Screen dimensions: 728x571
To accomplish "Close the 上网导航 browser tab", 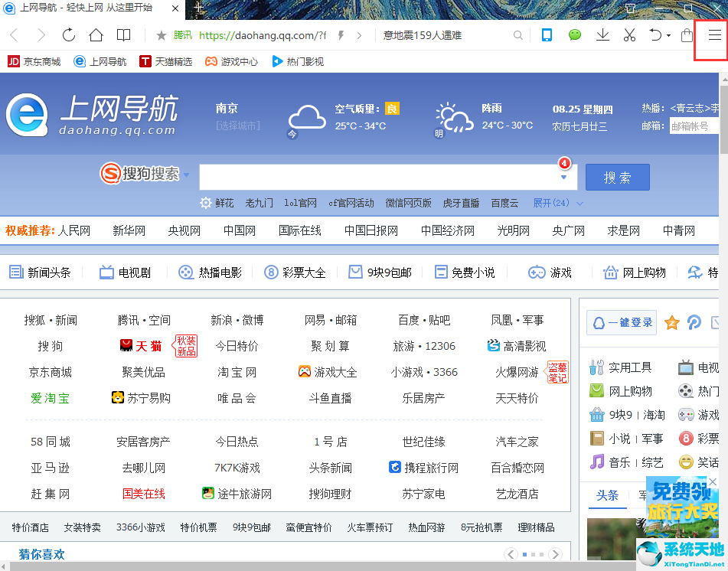I will click(175, 8).
